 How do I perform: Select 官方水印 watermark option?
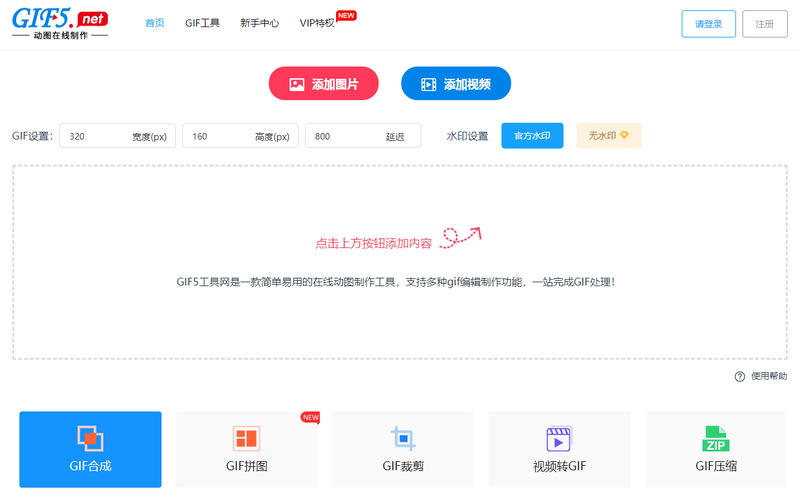[532, 136]
